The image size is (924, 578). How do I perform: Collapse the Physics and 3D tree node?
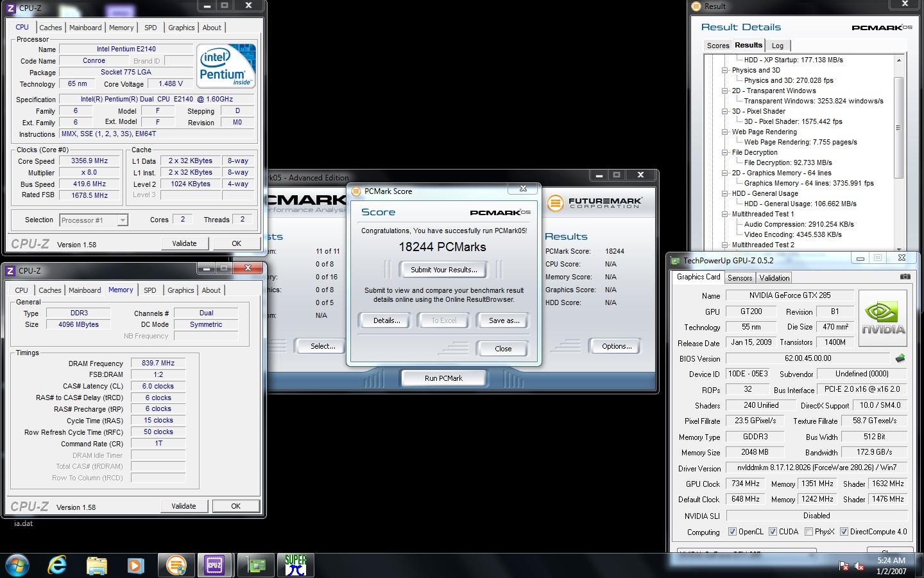[724, 70]
